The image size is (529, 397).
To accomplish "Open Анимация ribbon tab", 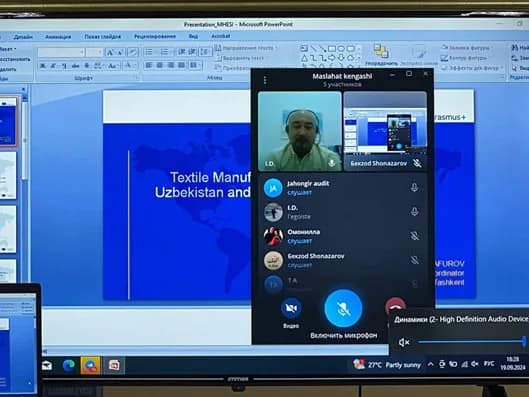I will click(x=58, y=37).
